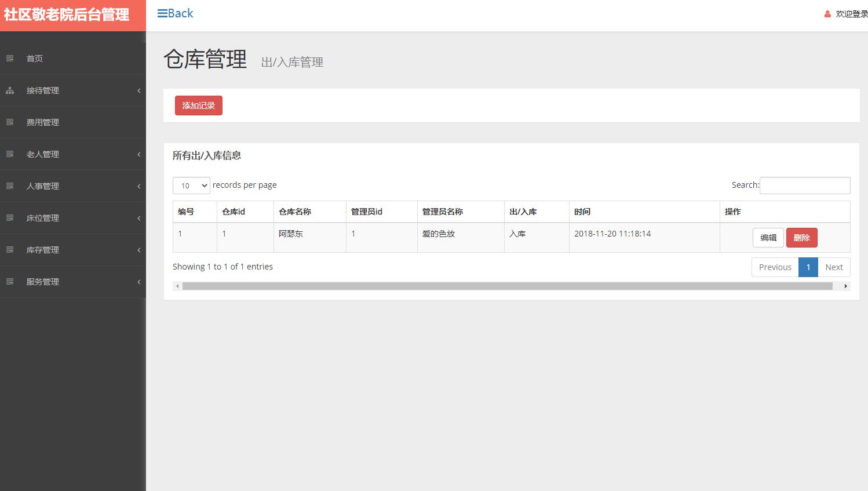Click the hamburger icon next to Back

click(163, 13)
